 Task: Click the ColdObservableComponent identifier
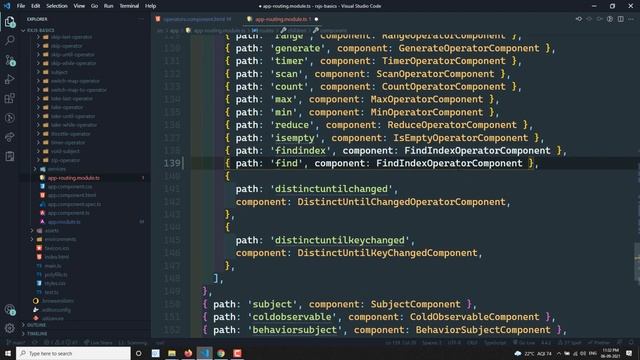[x=475, y=317]
